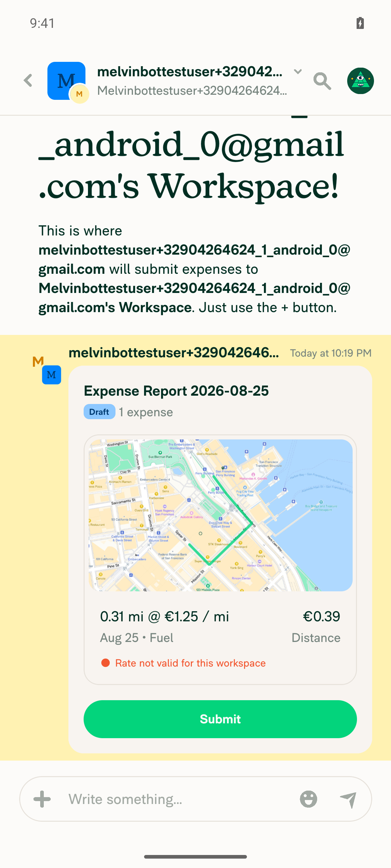Tap the small yellow M avatar badge
The width and height of the screenshot is (391, 868).
tap(79, 94)
